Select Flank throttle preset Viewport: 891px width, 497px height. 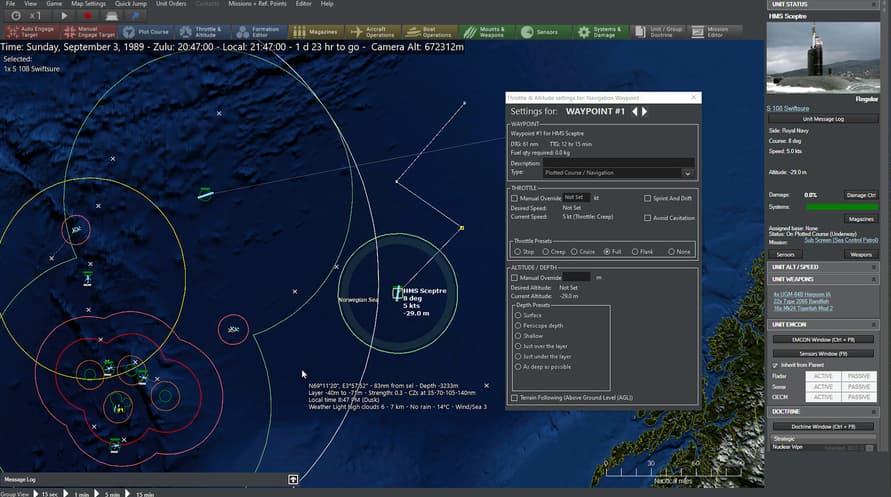tap(635, 251)
